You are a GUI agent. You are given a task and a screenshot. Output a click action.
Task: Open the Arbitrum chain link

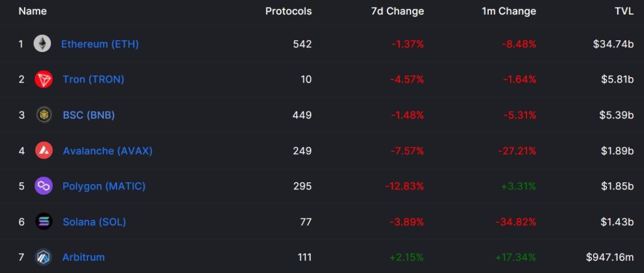tap(84, 257)
